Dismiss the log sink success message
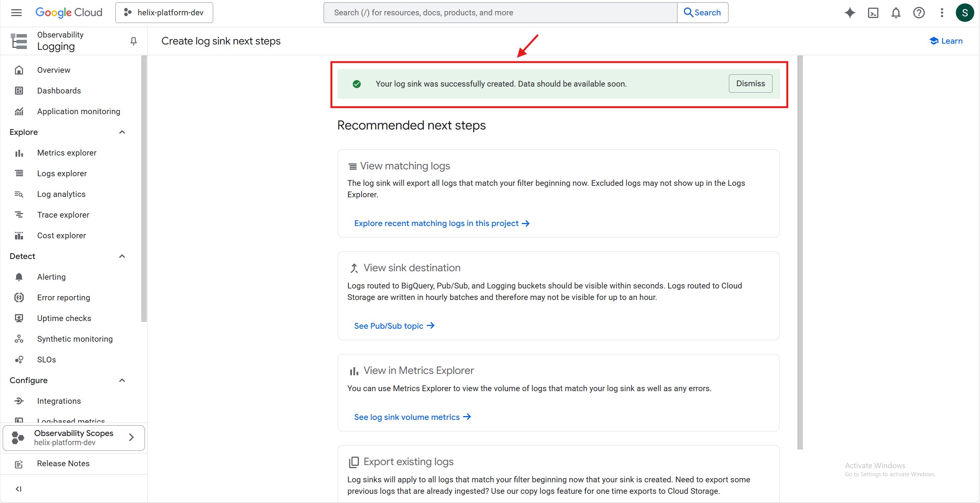 (750, 84)
